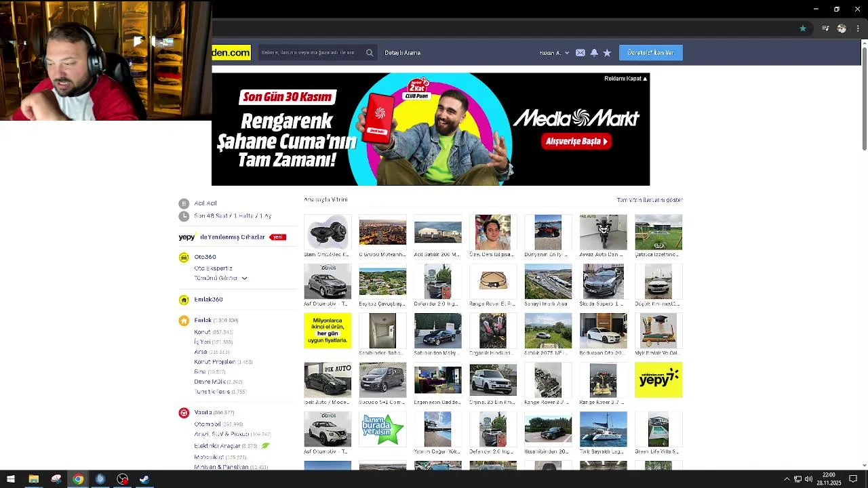868x488 pixels.
Task: Click the page vertical scrollbar thumb
Action: 864,98
